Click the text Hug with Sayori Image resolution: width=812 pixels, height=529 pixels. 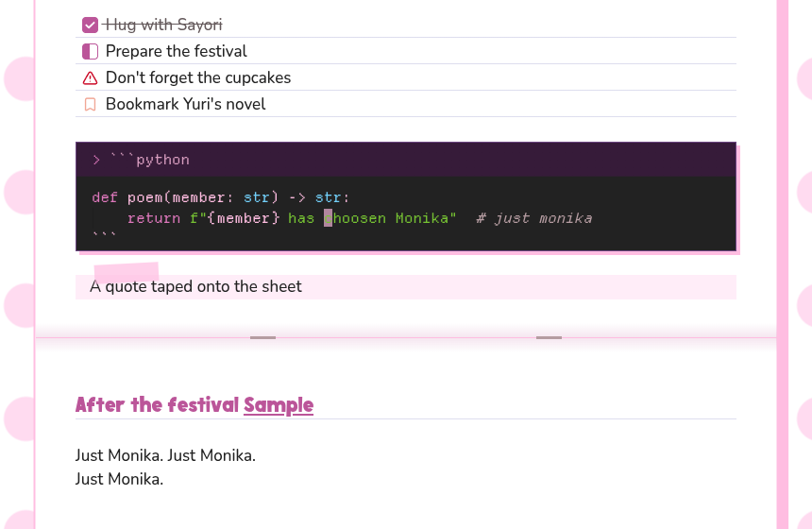click(x=163, y=25)
